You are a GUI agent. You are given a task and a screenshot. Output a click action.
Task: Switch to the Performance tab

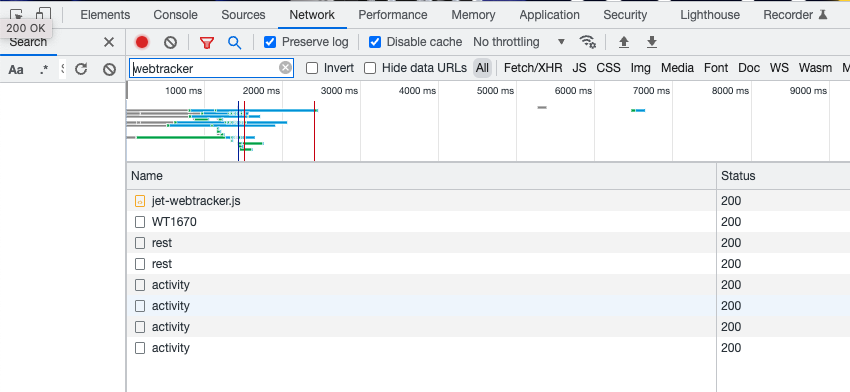point(393,15)
